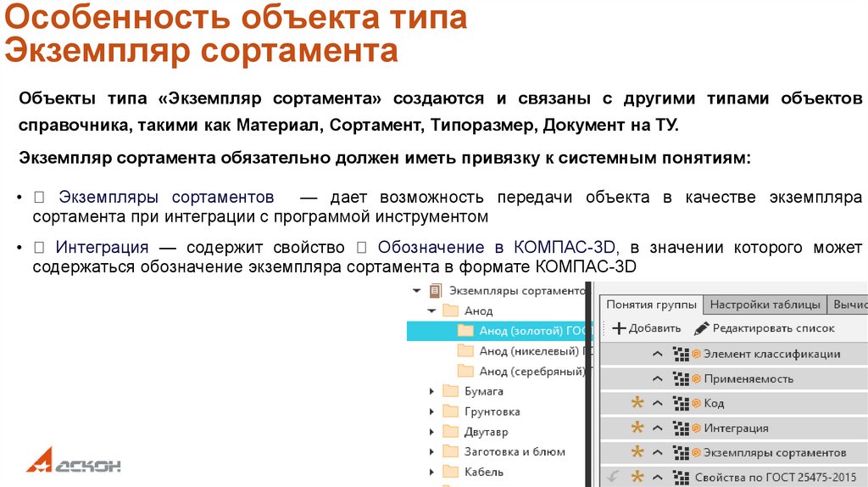The width and height of the screenshot is (868, 487).
Task: Expand the Двутавр tree node
Action: [431, 432]
